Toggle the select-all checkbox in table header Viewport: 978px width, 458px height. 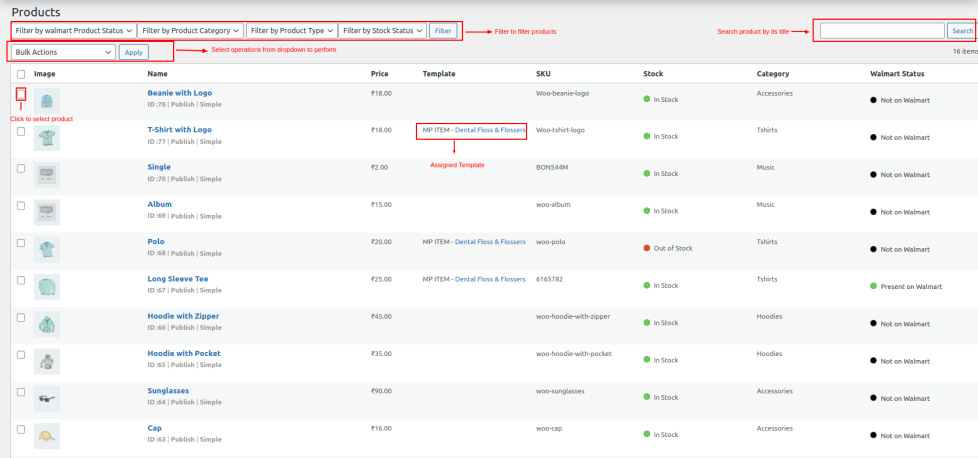point(21,74)
